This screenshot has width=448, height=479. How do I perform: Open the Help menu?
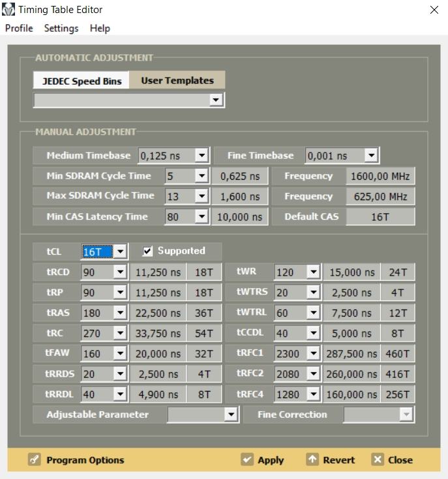click(100, 28)
